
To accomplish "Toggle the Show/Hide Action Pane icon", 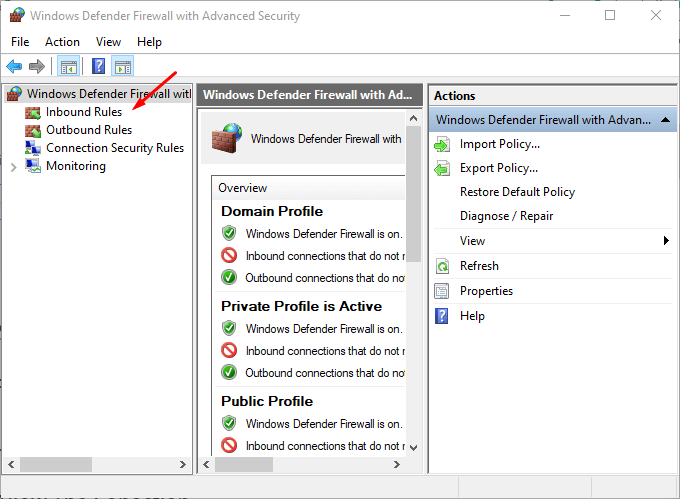I will coord(123,67).
